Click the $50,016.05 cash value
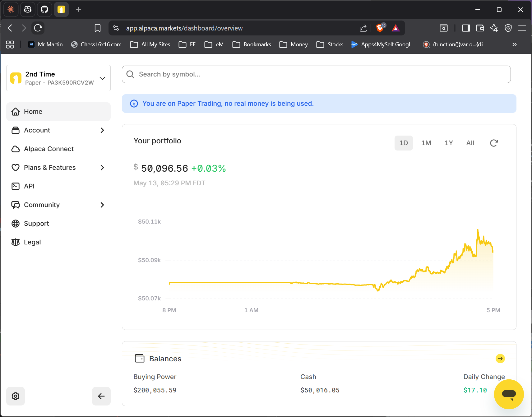This screenshot has height=417, width=532. pos(320,390)
